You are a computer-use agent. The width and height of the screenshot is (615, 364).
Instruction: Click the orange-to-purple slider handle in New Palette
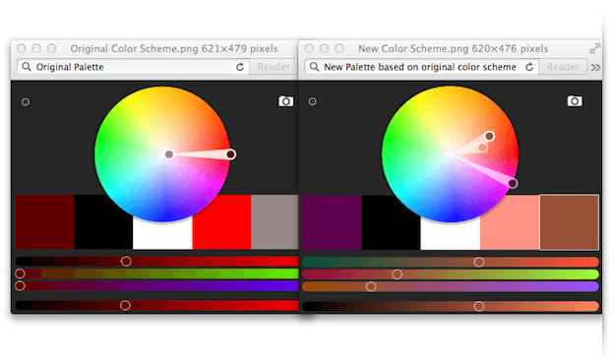(371, 286)
